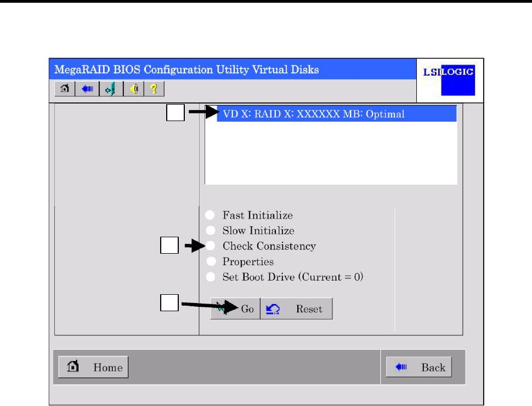Click the Back button at bottom
This screenshot has width=532, height=406.
(x=418, y=367)
